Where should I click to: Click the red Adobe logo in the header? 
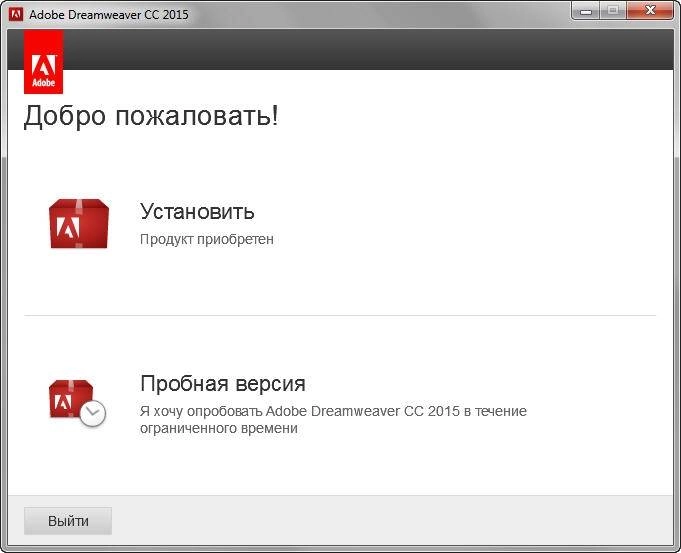[43, 62]
